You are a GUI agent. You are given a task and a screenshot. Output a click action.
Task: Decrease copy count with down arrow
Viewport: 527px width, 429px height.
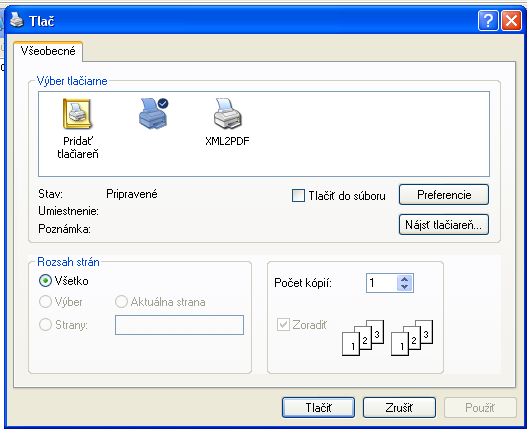click(x=405, y=287)
